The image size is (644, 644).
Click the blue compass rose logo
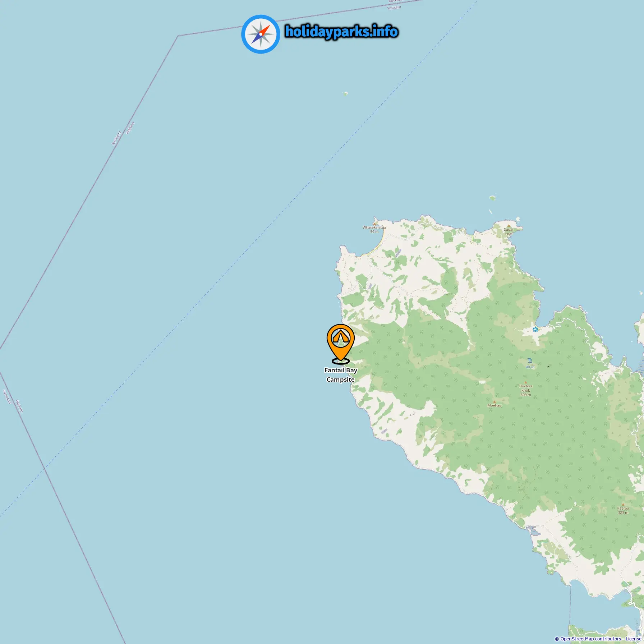tap(261, 34)
